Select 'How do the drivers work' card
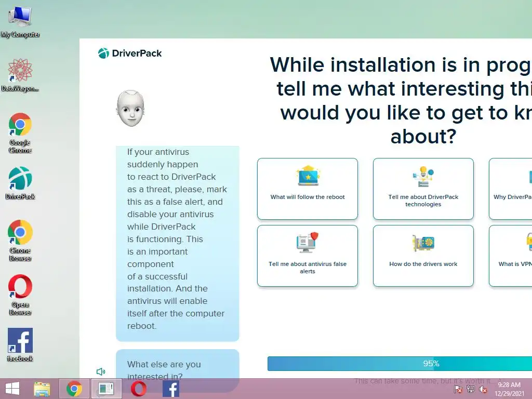Viewport: 532px width, 399px height. coord(423,256)
